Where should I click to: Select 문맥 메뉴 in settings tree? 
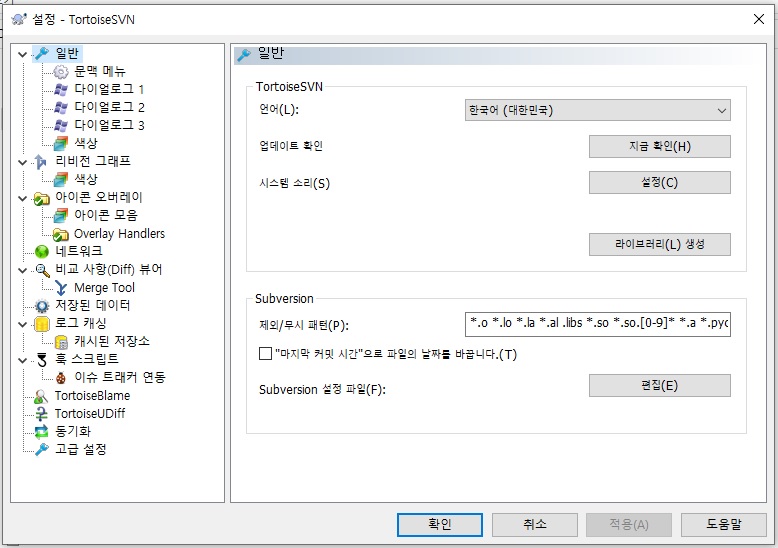[100, 71]
